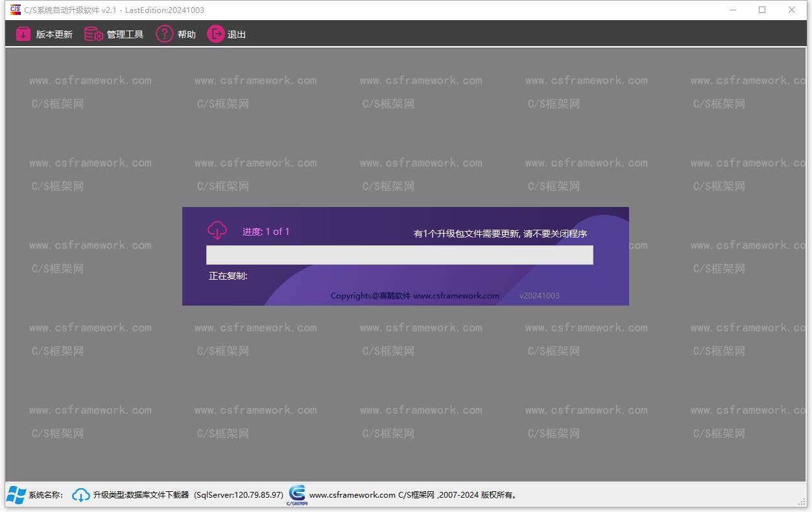The width and height of the screenshot is (812, 512).
Task: Click the Copyrights@喜鹊软件 www.csframework.com text
Action: tap(415, 296)
